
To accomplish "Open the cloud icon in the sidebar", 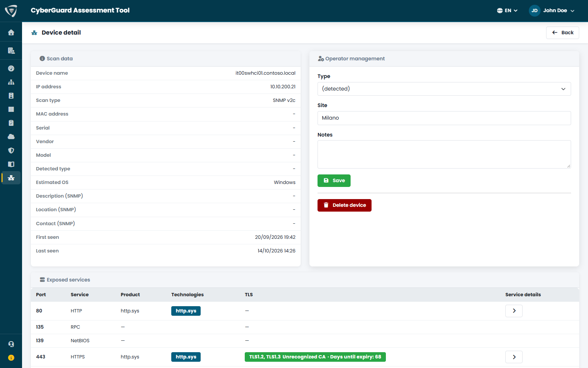I will coord(11,137).
